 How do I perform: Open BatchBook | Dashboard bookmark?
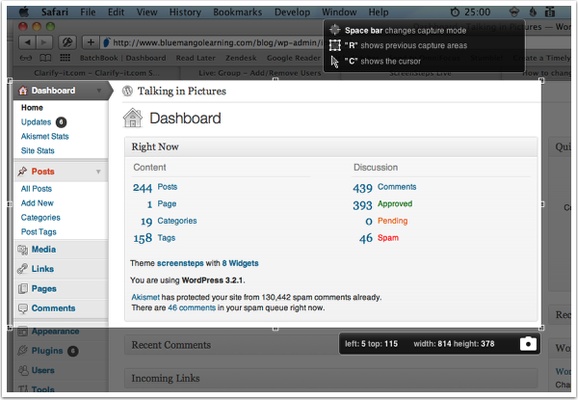123,58
